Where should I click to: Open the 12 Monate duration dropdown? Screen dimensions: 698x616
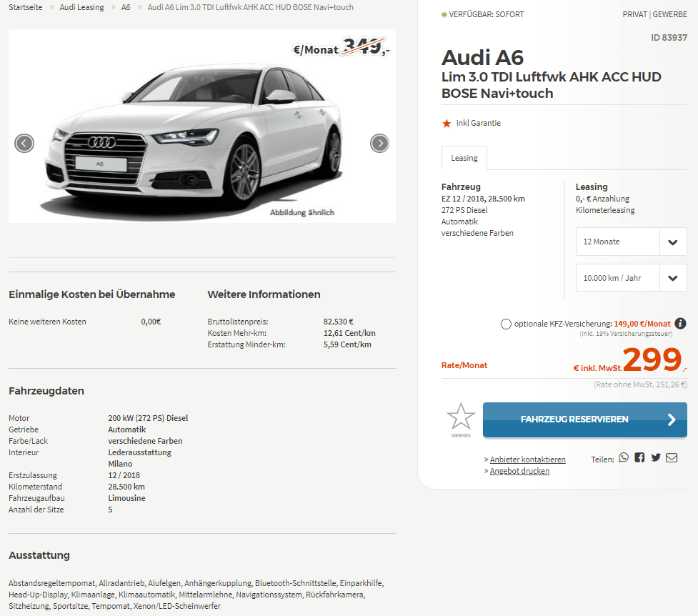pos(632,242)
